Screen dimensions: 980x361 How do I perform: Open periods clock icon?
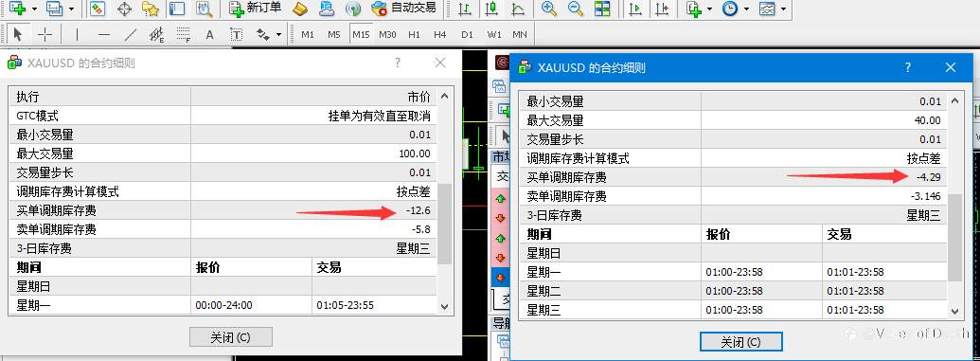point(729,9)
